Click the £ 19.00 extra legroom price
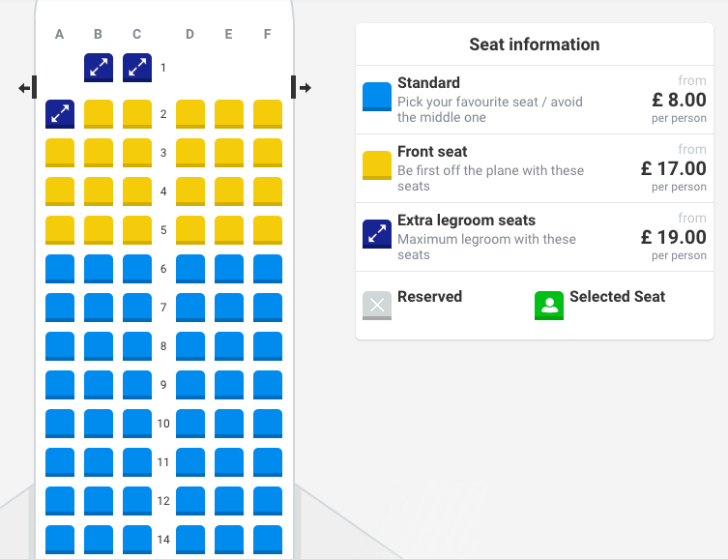The image size is (728, 560). click(674, 237)
